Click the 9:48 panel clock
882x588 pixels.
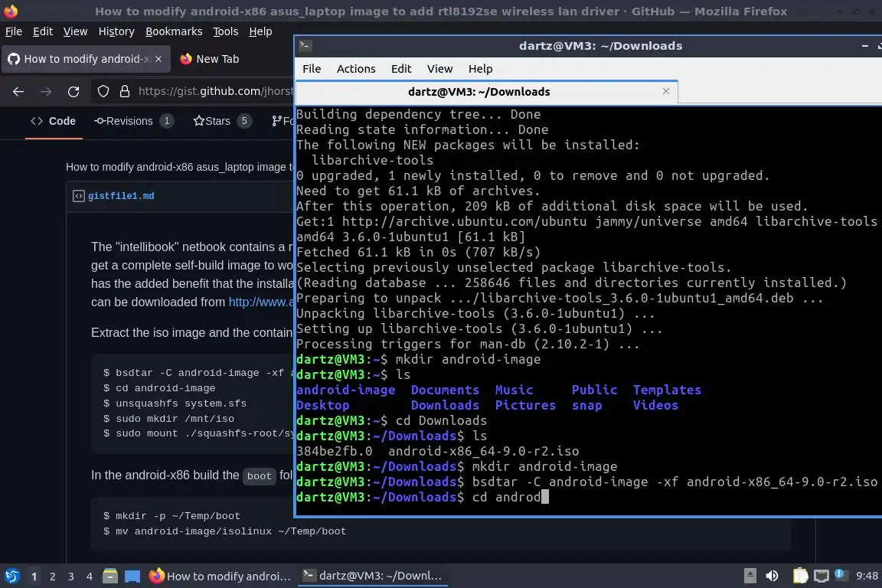(x=866, y=576)
